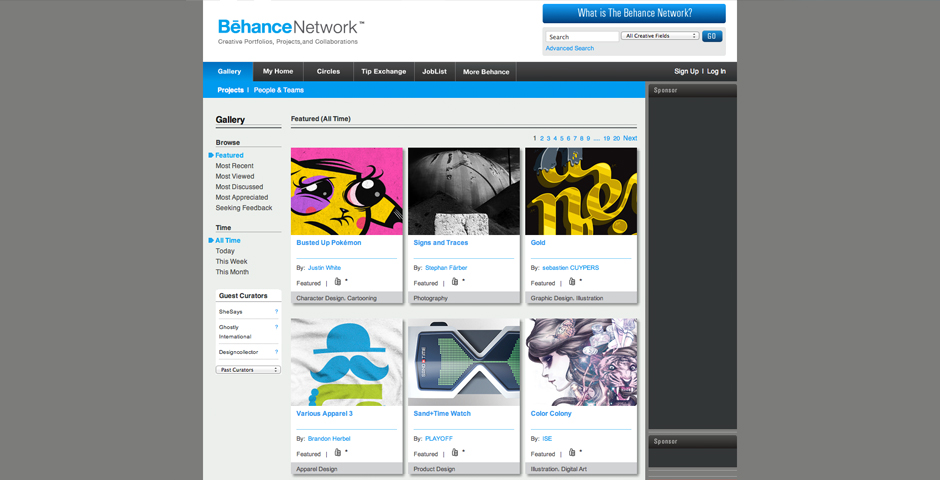Click the Log In link
This screenshot has width=940, height=480.
click(716, 71)
